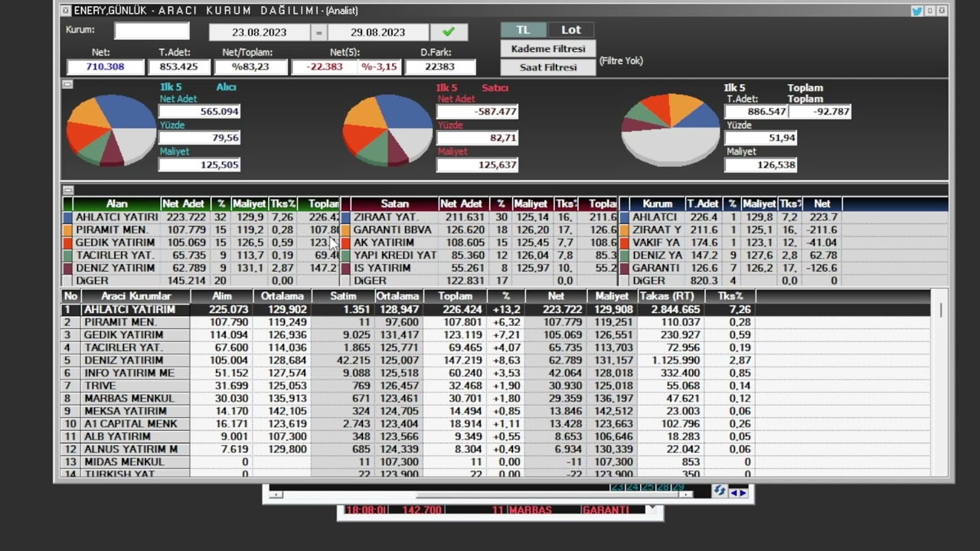Select MARBAS MENKUL row
Screen dimensions: 980x551
pos(496,398)
